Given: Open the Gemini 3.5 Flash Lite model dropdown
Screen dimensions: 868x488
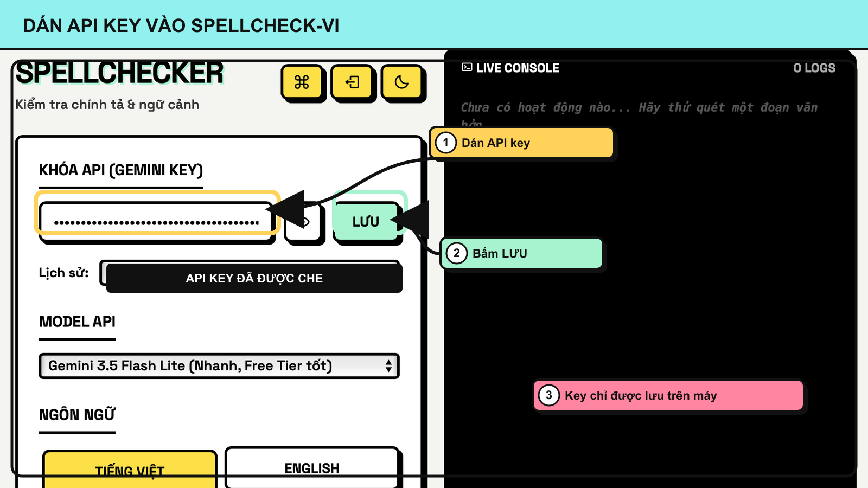Looking at the screenshot, I should click(x=219, y=366).
